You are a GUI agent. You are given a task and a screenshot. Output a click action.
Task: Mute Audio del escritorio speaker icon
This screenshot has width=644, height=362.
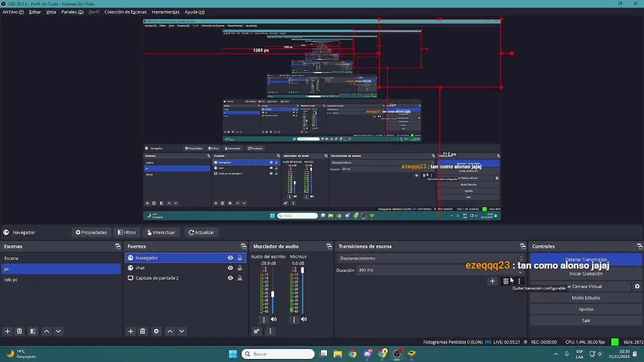point(274,319)
